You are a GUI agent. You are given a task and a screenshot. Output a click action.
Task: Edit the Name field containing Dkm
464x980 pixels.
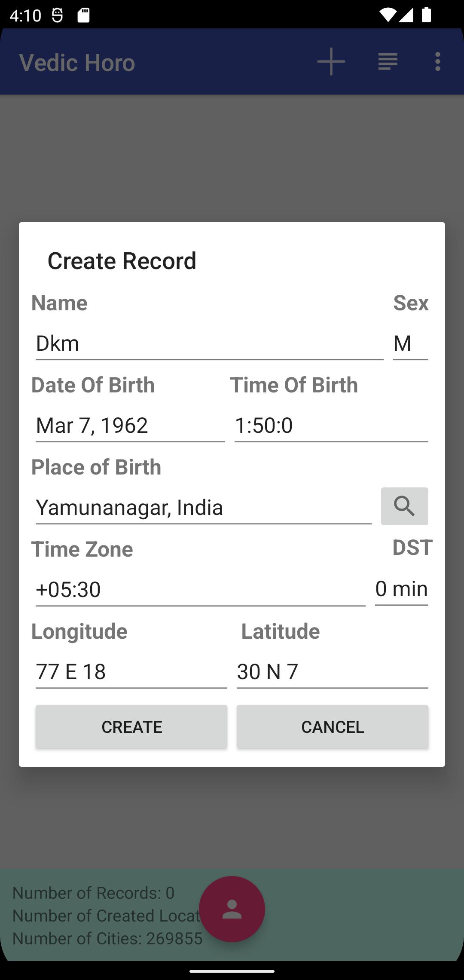[x=209, y=344]
